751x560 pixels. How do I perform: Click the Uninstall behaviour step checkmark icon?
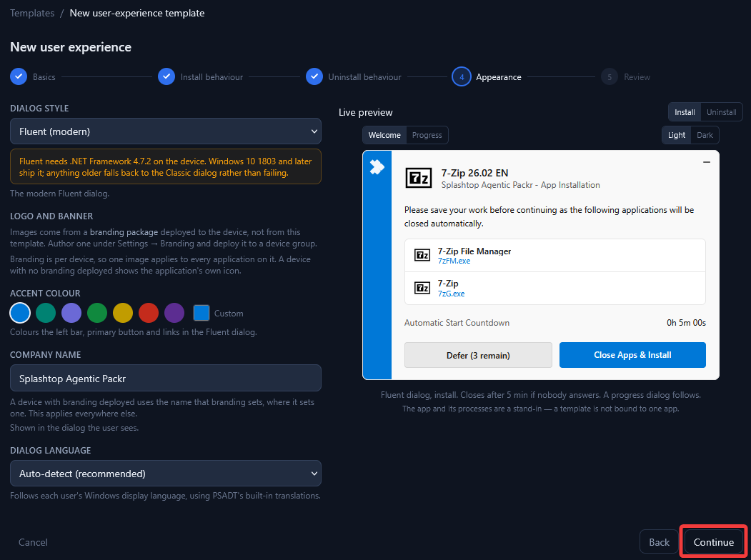[x=314, y=76]
